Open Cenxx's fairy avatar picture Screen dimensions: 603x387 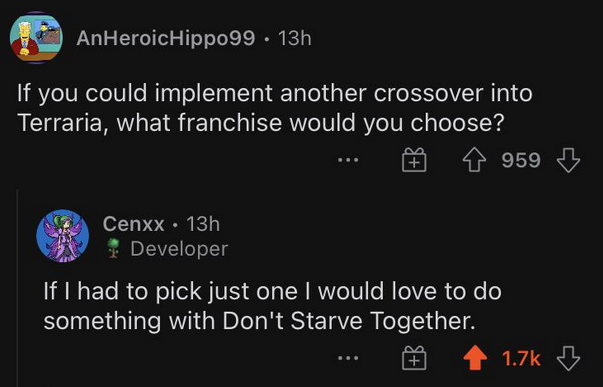click(x=62, y=236)
